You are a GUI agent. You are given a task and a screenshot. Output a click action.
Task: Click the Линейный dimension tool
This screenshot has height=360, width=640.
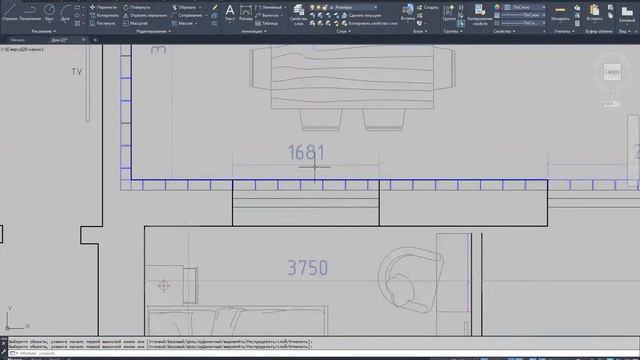click(x=269, y=7)
